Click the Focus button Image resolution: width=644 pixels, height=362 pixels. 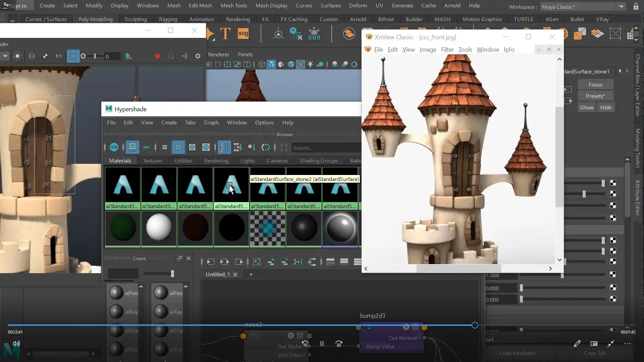click(595, 84)
